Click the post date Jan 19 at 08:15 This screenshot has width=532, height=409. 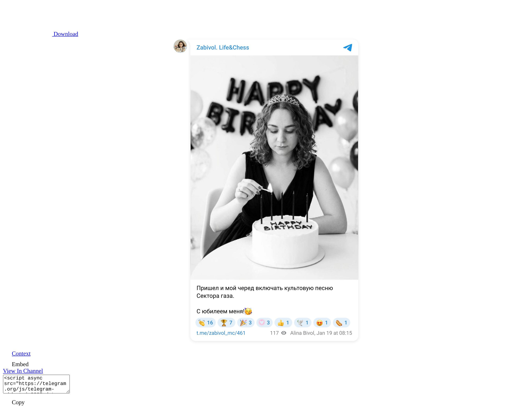tap(334, 333)
